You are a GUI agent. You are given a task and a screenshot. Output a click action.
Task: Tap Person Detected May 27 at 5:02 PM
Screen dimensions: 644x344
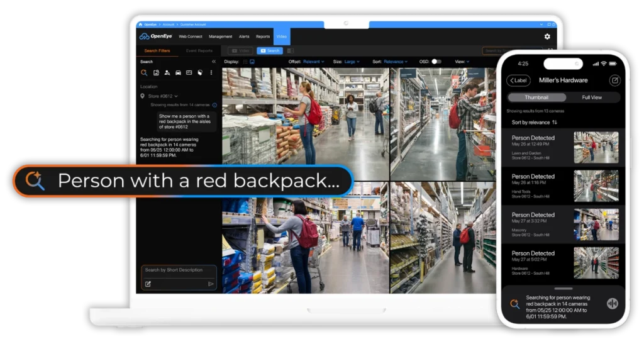coord(563,263)
